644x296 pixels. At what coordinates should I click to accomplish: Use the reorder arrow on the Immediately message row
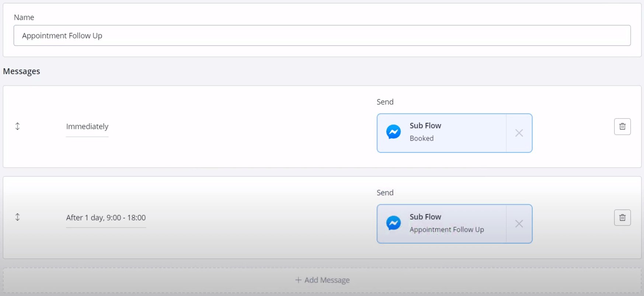pos(17,126)
